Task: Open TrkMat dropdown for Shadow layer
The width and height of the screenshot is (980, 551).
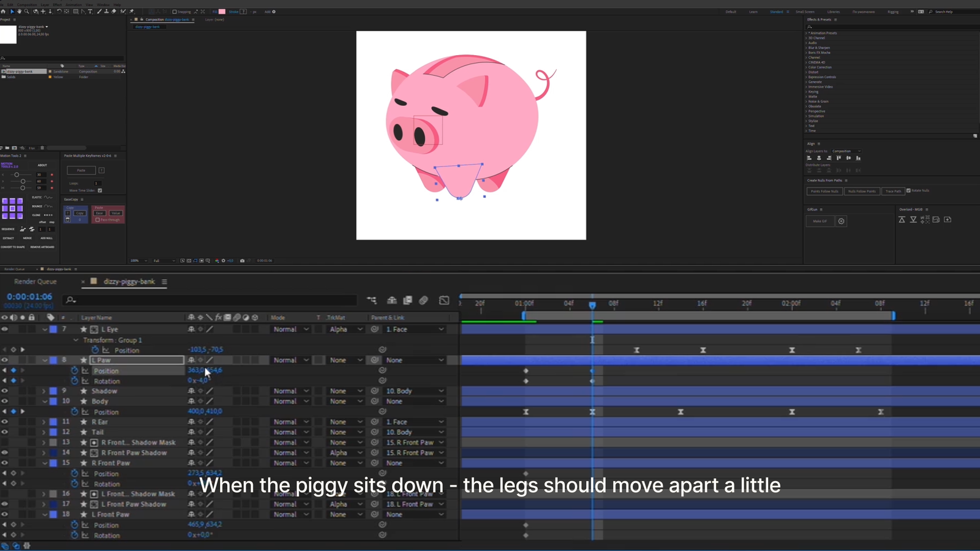Action: [x=345, y=391]
